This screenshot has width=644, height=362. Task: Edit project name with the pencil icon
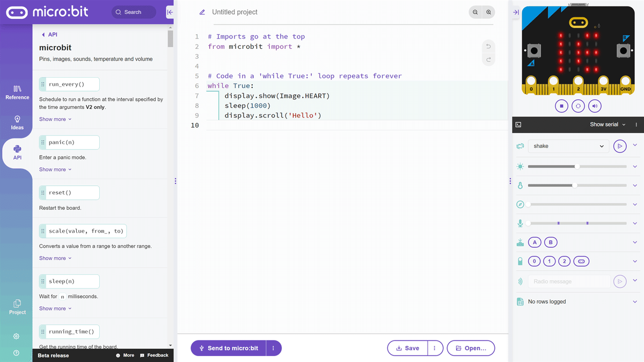coord(202,12)
